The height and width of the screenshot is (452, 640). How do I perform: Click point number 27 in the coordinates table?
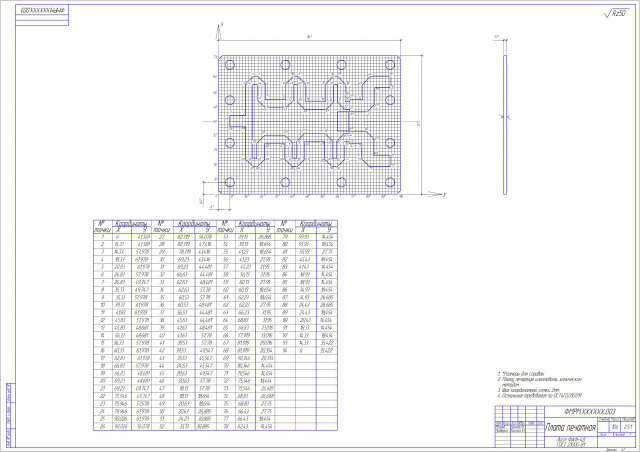coord(162,237)
